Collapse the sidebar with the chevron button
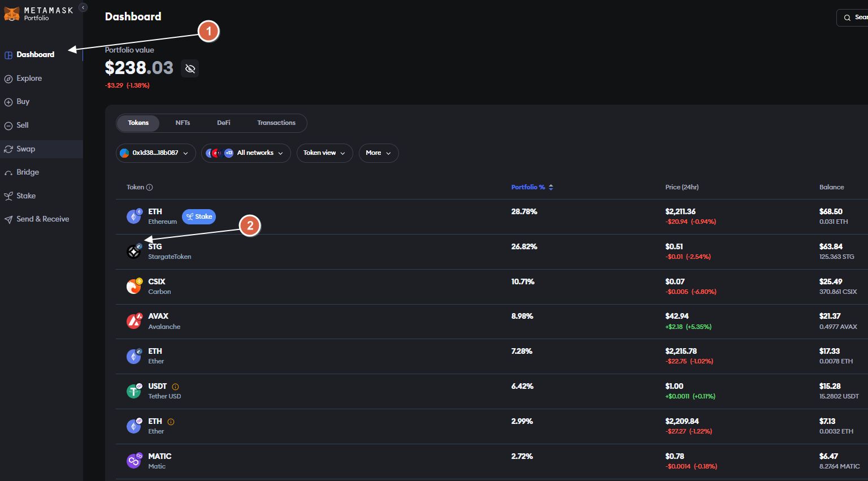 tap(83, 7)
